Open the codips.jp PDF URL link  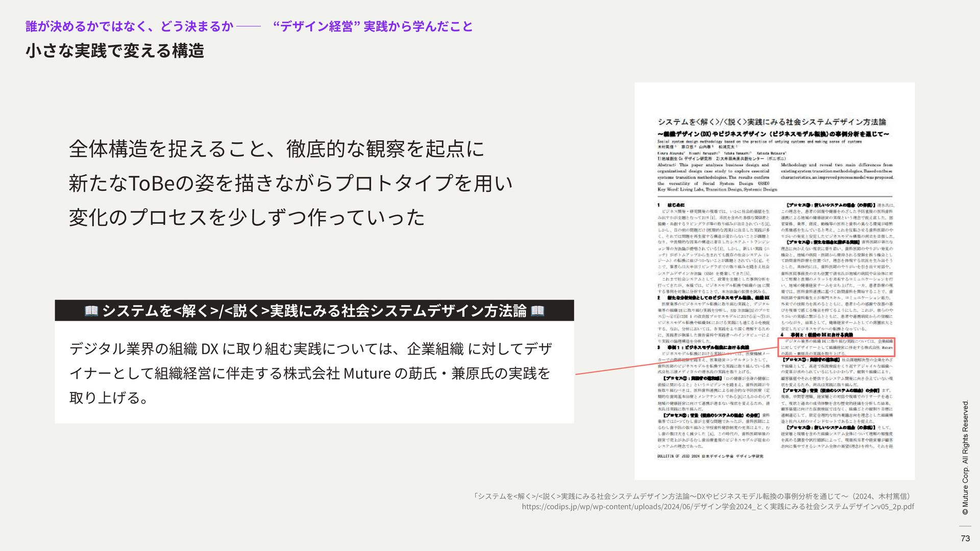point(717,507)
